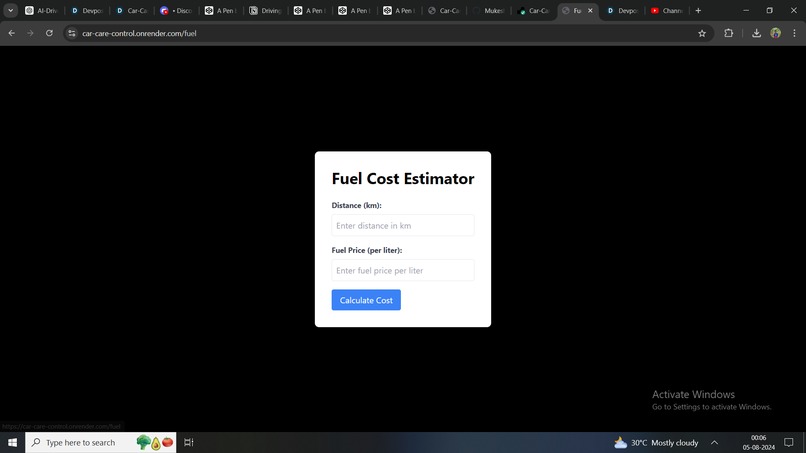Expand the tab search dropdown arrow

click(10, 10)
